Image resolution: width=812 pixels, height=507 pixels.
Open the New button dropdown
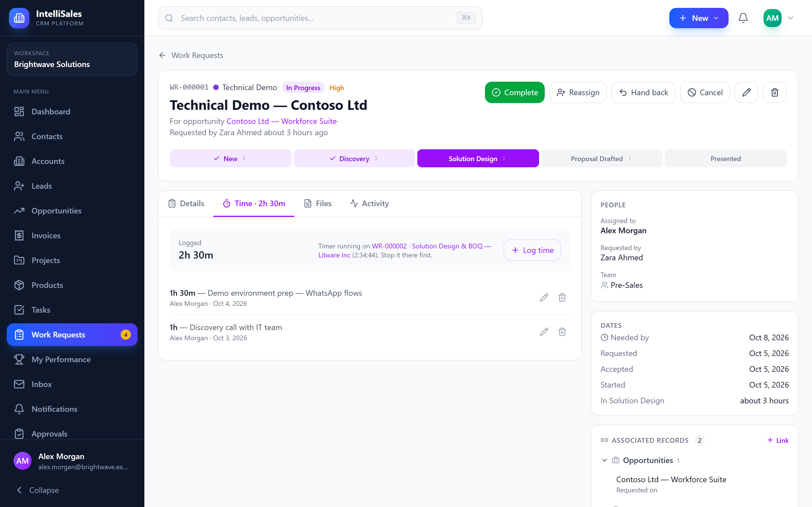699,18
